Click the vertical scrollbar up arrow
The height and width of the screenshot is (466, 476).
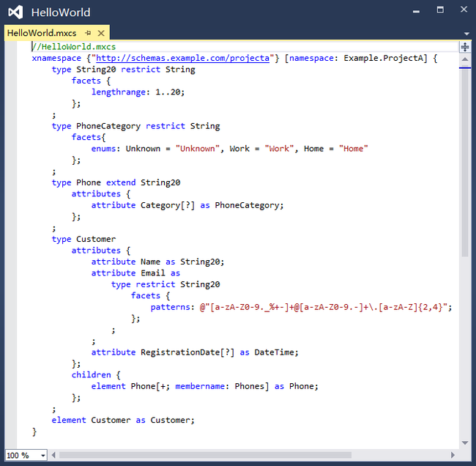465,59
